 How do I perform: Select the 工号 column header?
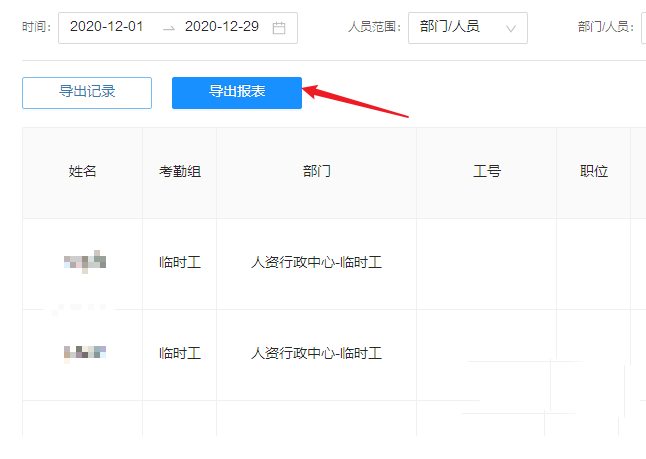tap(487, 171)
